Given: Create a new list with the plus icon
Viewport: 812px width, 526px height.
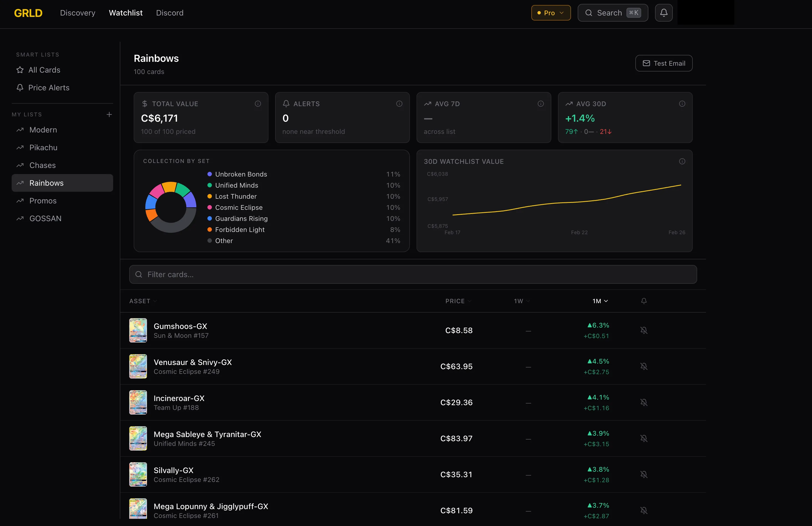Looking at the screenshot, I should point(109,114).
